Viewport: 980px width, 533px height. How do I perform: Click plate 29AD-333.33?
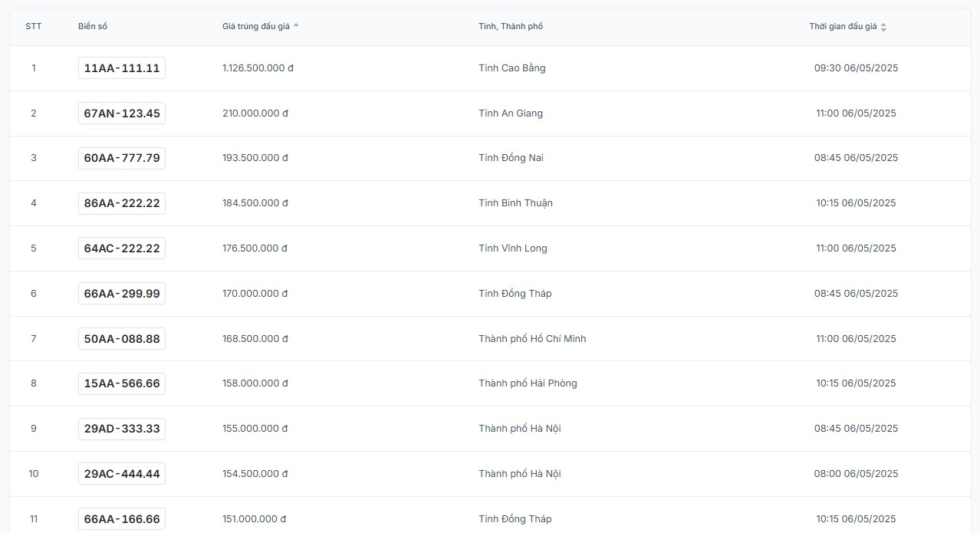[x=122, y=429]
